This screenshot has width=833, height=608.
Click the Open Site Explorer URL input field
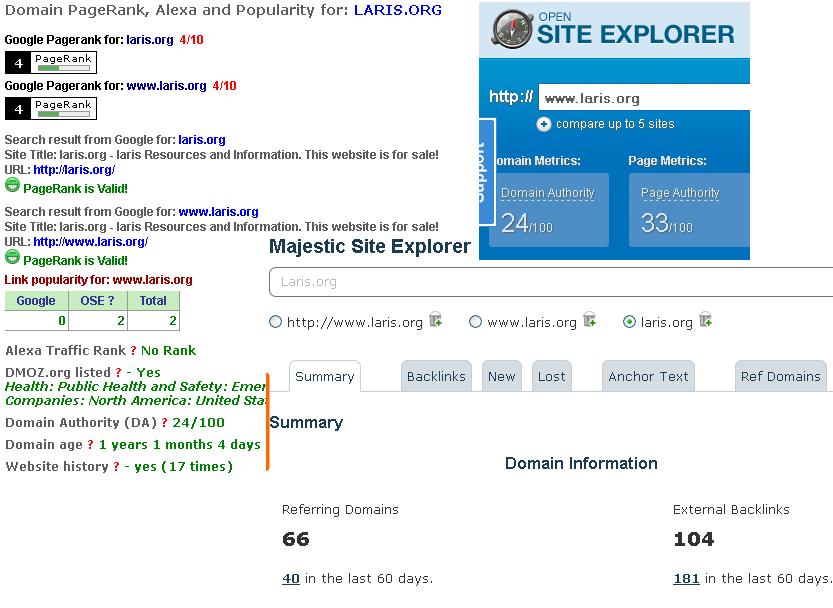pos(644,97)
